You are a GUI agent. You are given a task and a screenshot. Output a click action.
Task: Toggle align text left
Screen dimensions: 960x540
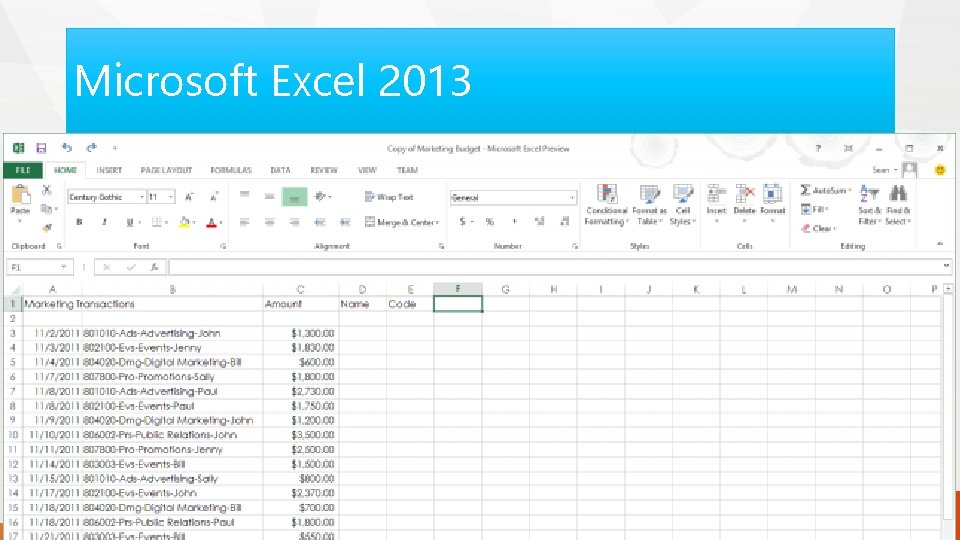tap(245, 222)
